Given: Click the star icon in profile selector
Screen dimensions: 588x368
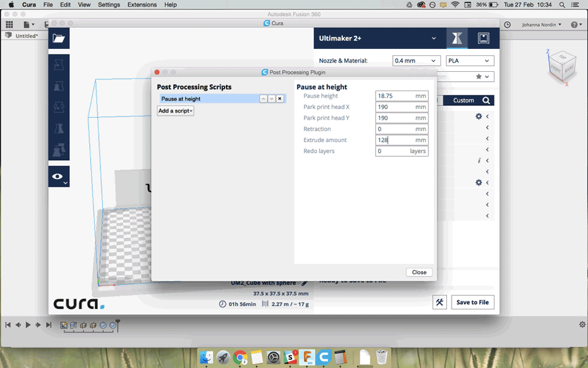Looking at the screenshot, I should point(478,77).
